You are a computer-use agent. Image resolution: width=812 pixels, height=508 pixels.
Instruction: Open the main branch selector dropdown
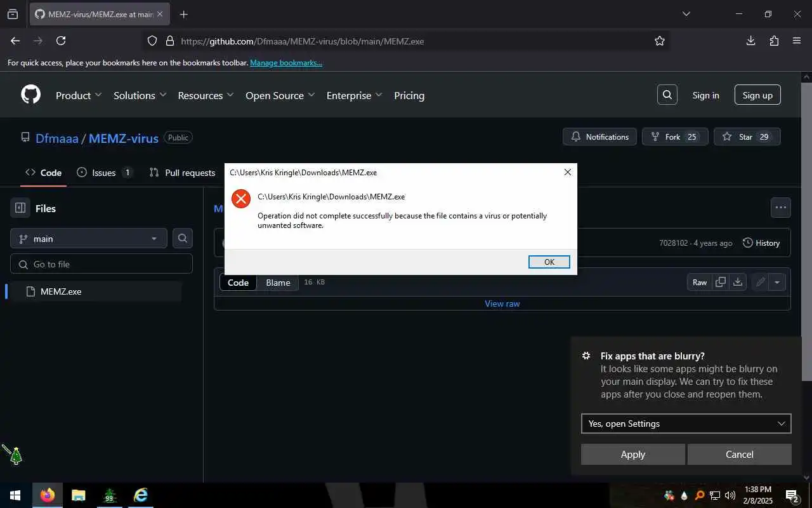(x=89, y=238)
